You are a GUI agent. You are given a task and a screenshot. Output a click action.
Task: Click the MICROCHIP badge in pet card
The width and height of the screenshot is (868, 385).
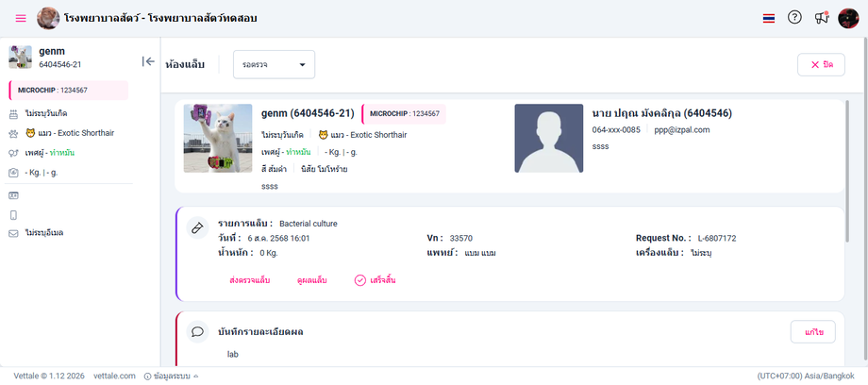pyautogui.click(x=404, y=113)
